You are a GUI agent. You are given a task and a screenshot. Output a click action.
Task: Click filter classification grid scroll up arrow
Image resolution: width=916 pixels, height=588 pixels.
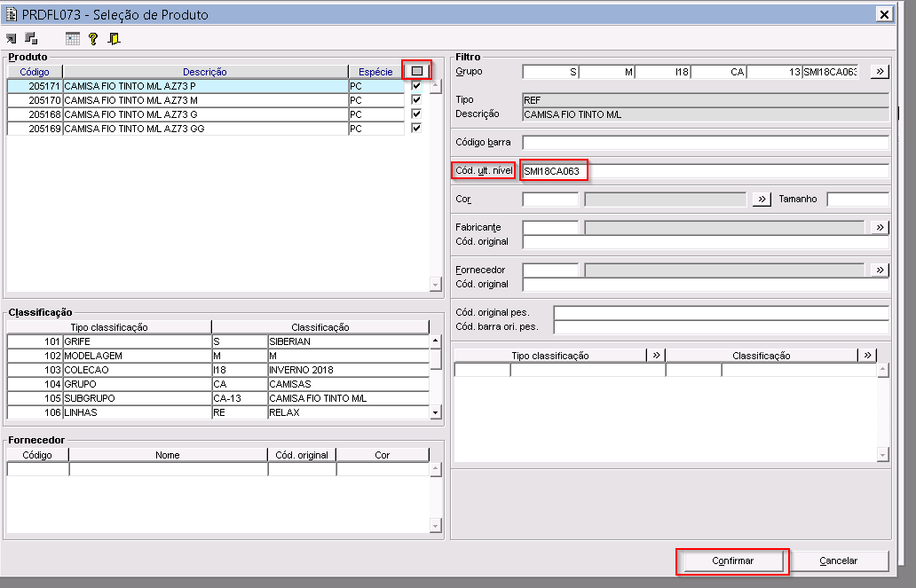[x=882, y=370]
